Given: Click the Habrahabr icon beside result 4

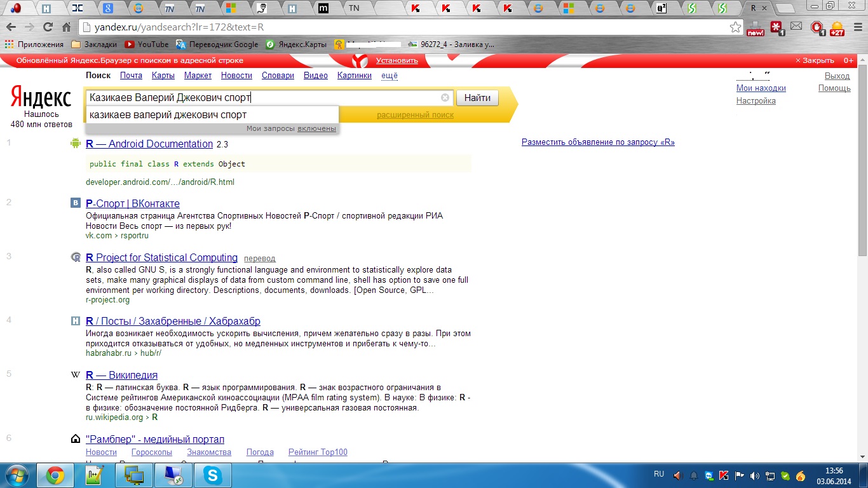Looking at the screenshot, I should [76, 321].
